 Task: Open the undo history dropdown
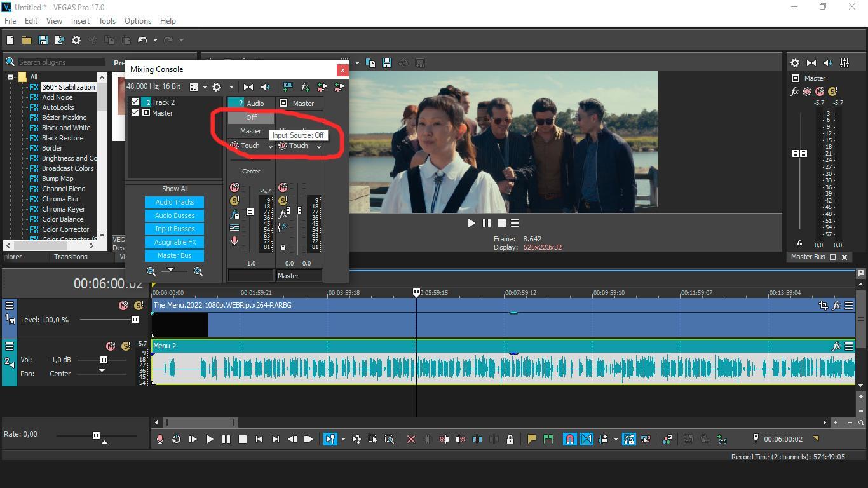(155, 40)
